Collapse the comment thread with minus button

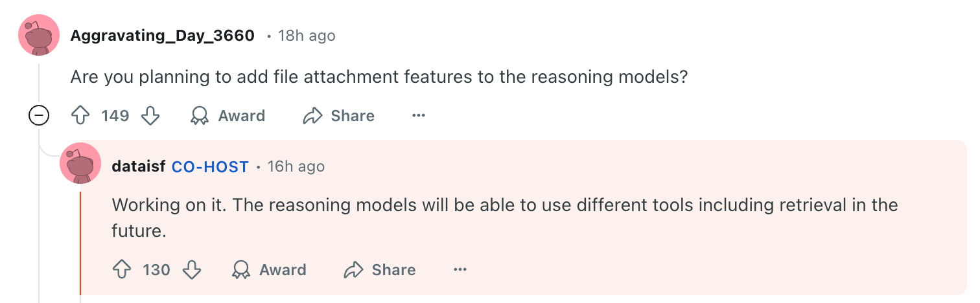[39, 116]
